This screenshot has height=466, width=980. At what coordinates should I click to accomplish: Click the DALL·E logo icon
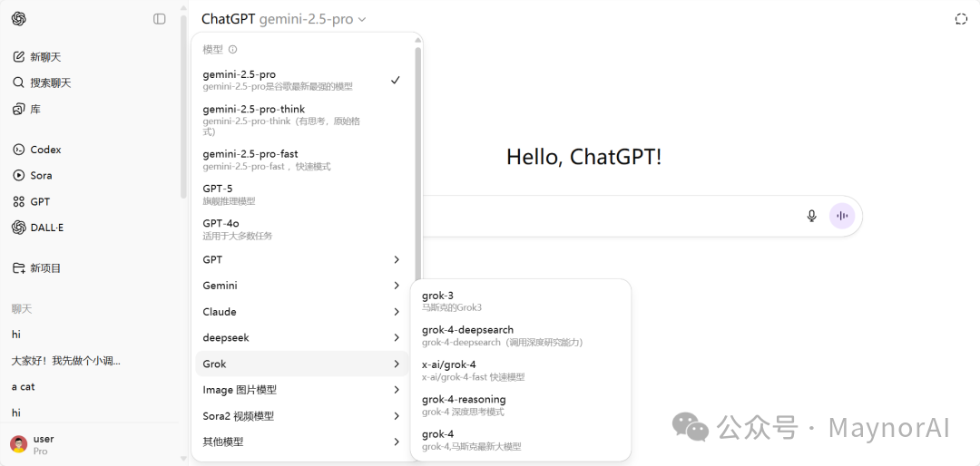tap(19, 228)
